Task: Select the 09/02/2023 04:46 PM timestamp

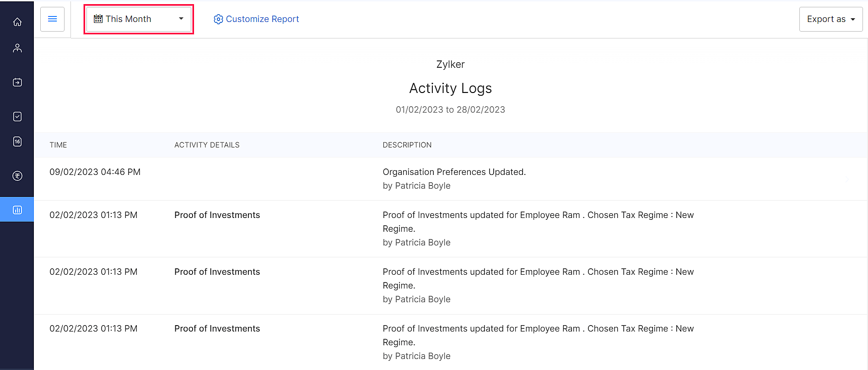Action: [x=95, y=172]
